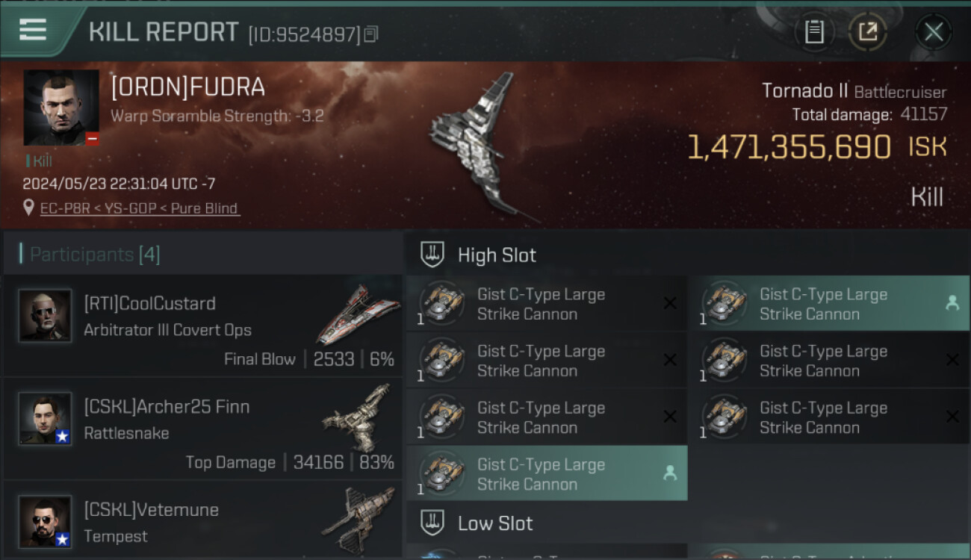Screen dimensions: 971x560
Task: Select the Vetemune Tempest participant row
Action: point(202,520)
